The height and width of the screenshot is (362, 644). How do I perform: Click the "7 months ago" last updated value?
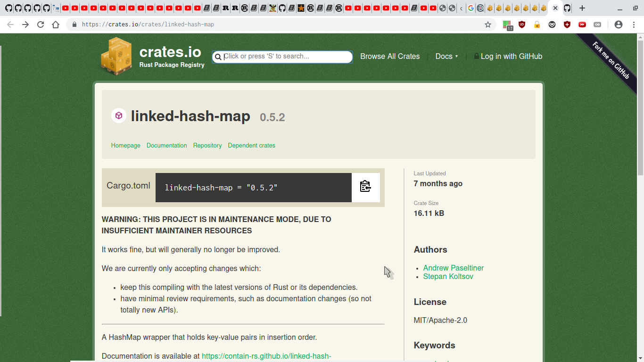click(438, 183)
